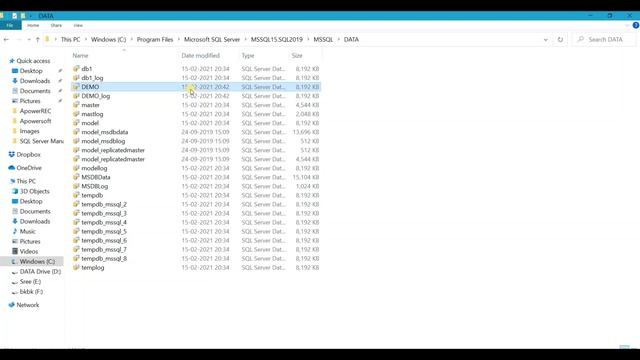Sort files by Date modified column

200,56
